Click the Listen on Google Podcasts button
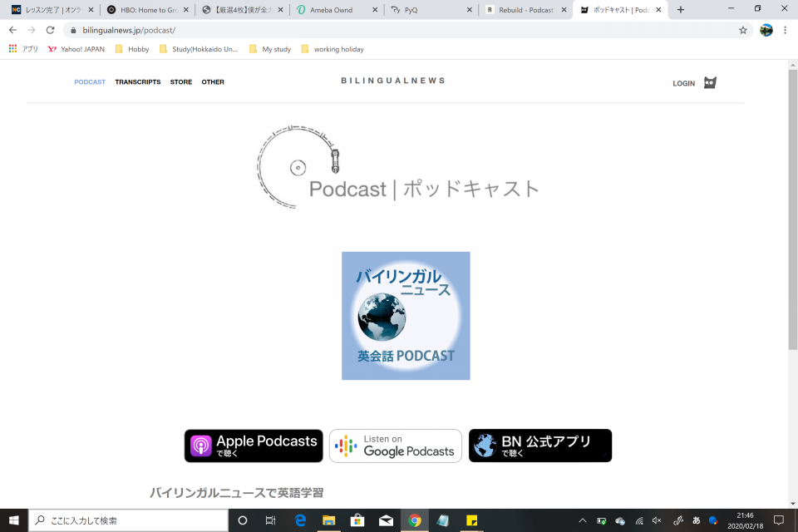This screenshot has height=532, width=798. (x=396, y=446)
